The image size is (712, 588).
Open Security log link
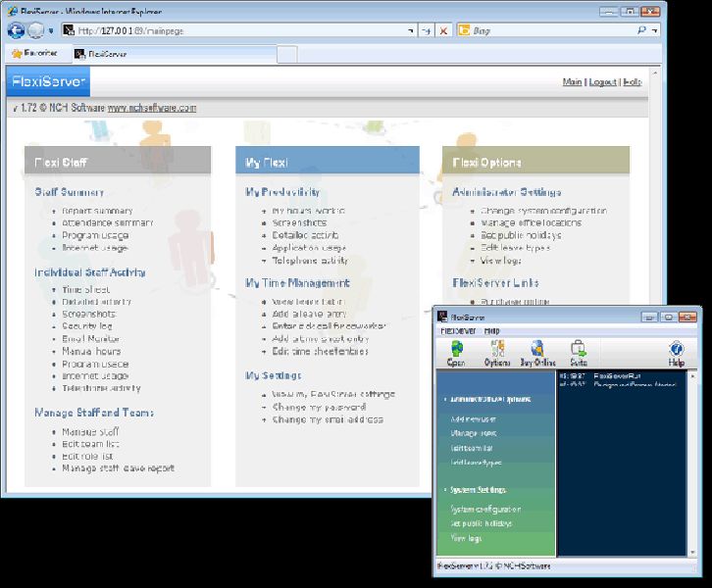coord(87,326)
